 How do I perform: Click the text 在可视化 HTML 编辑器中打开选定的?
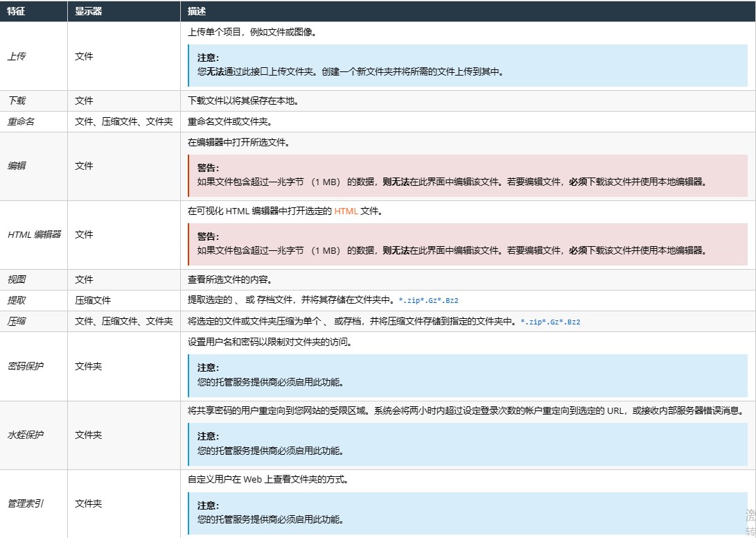[259, 211]
